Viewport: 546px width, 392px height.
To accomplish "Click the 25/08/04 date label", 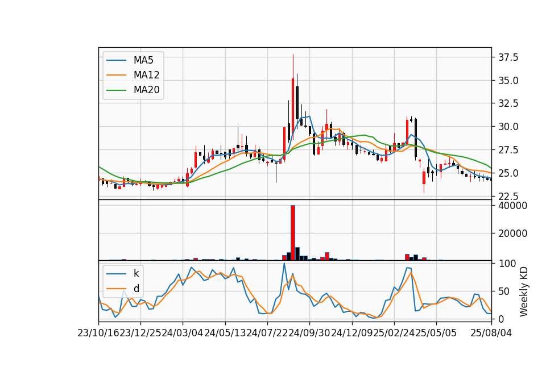I will (x=491, y=333).
